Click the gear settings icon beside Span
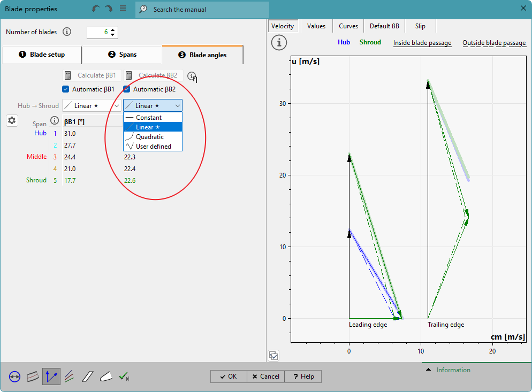The height and width of the screenshot is (392, 532). tap(12, 121)
